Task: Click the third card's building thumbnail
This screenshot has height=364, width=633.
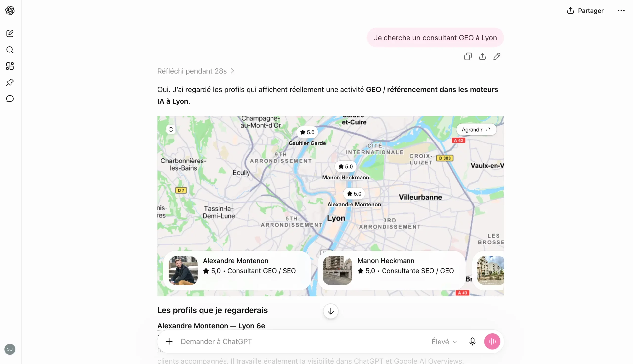Action: coord(491,270)
